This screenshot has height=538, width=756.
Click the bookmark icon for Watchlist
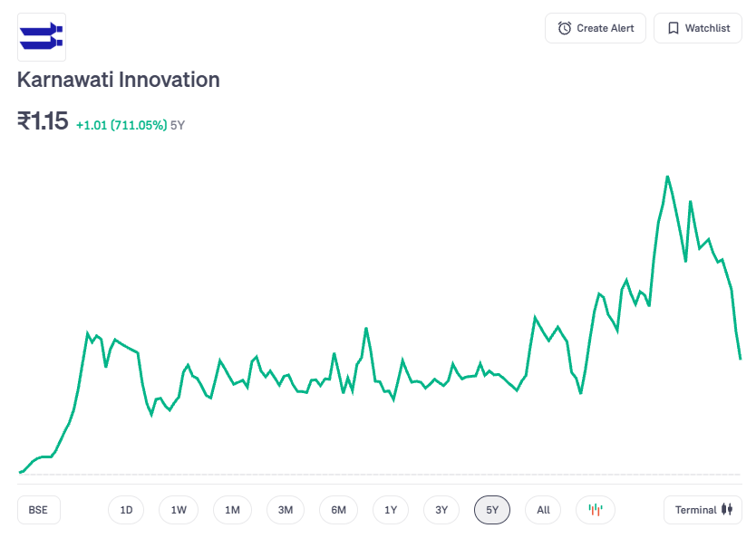click(x=674, y=28)
